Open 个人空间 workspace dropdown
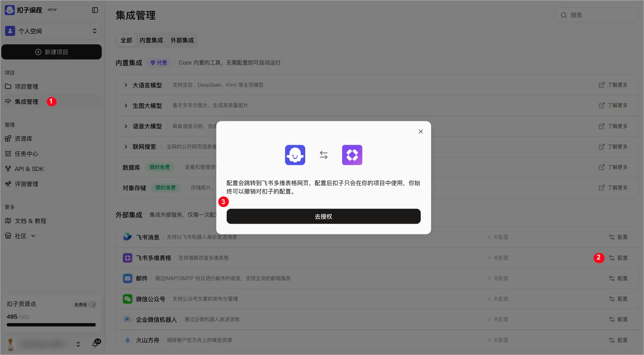Image resolution: width=644 pixels, height=355 pixels. (x=51, y=31)
